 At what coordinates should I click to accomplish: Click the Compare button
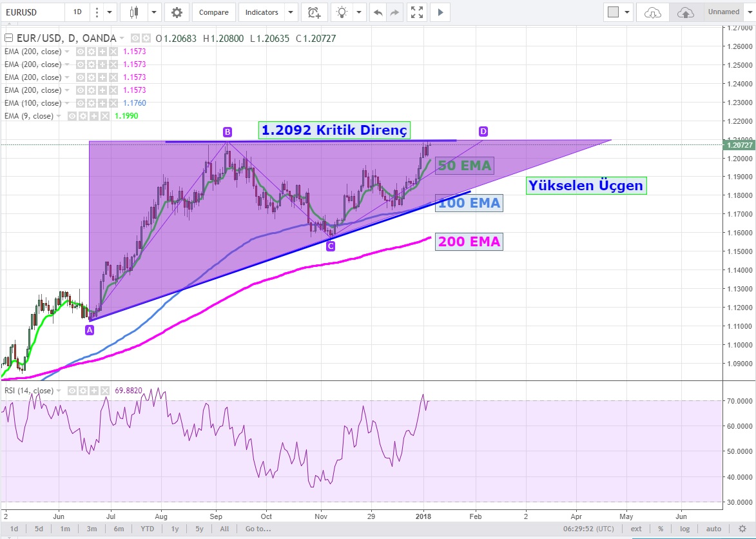tap(213, 12)
